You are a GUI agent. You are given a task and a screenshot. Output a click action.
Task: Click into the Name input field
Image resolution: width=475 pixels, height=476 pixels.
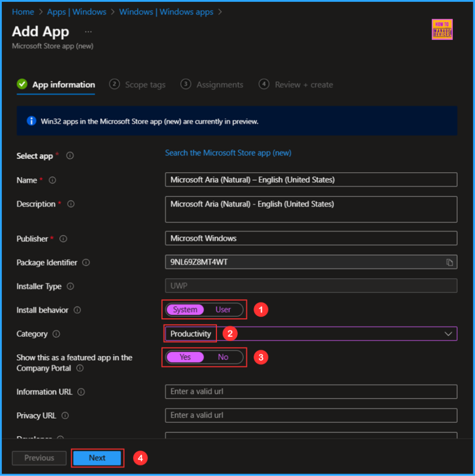311,180
